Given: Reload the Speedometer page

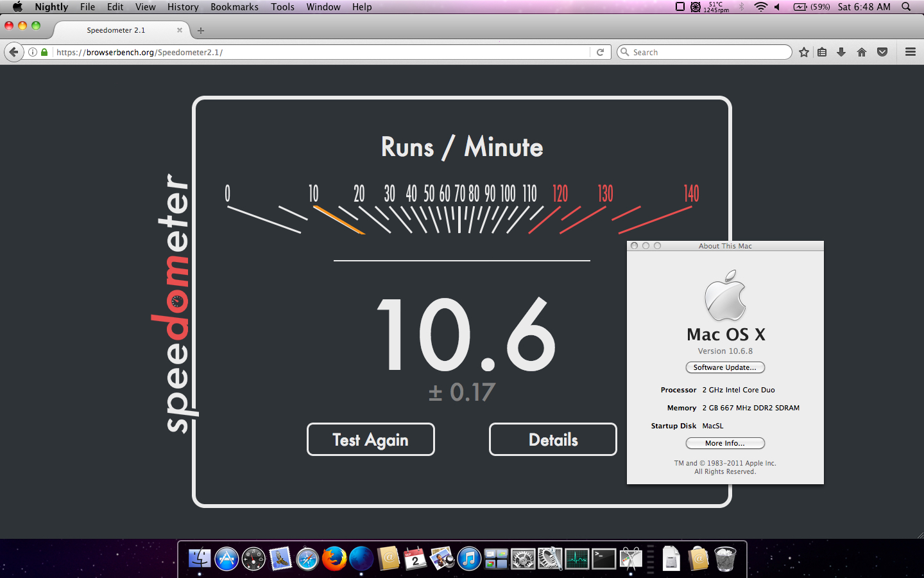Looking at the screenshot, I should pos(600,52).
